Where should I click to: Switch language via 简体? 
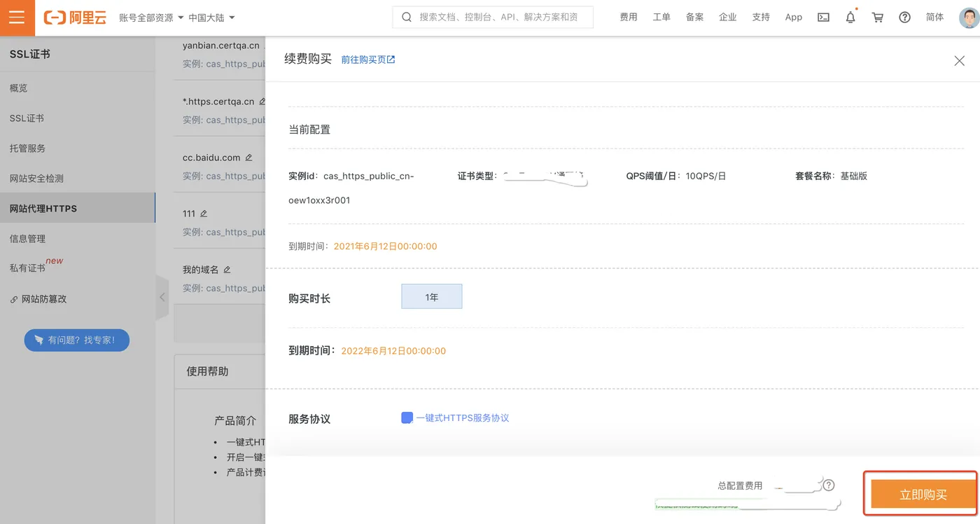pyautogui.click(x=934, y=18)
